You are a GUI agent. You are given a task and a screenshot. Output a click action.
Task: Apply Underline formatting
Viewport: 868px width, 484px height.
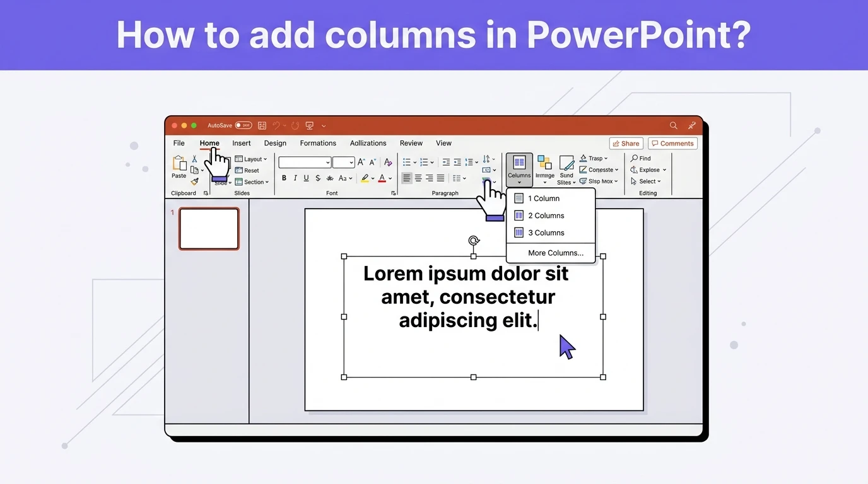coord(306,178)
